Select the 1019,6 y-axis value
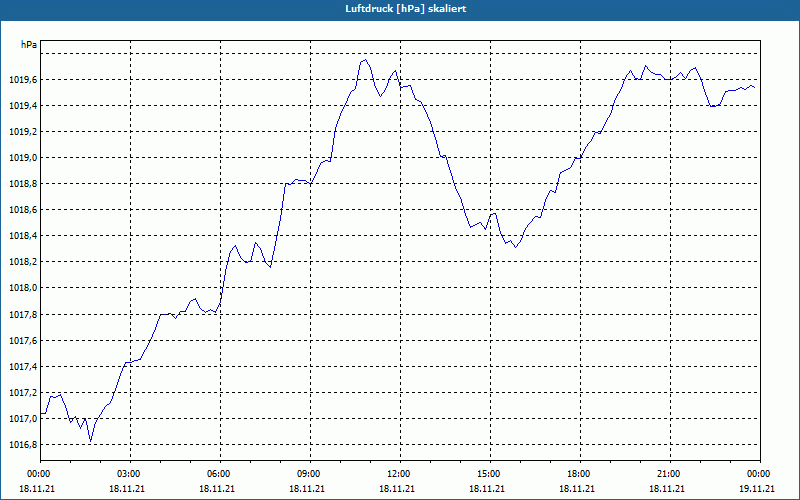 click(x=23, y=80)
